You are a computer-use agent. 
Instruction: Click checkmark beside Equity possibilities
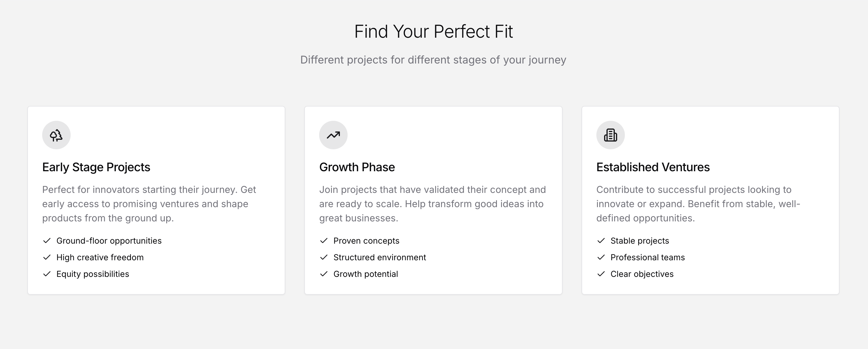47,274
